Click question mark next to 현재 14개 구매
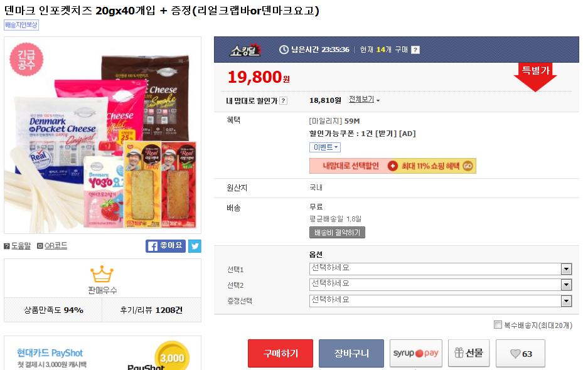 click(x=415, y=50)
